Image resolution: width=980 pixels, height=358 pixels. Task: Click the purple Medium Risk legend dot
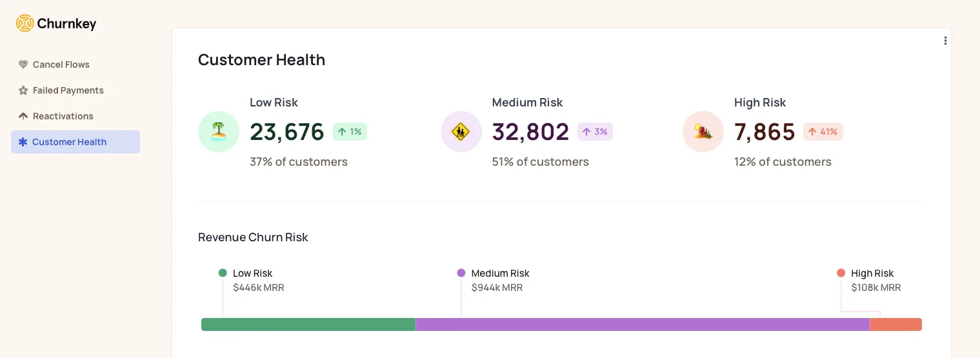click(x=461, y=273)
